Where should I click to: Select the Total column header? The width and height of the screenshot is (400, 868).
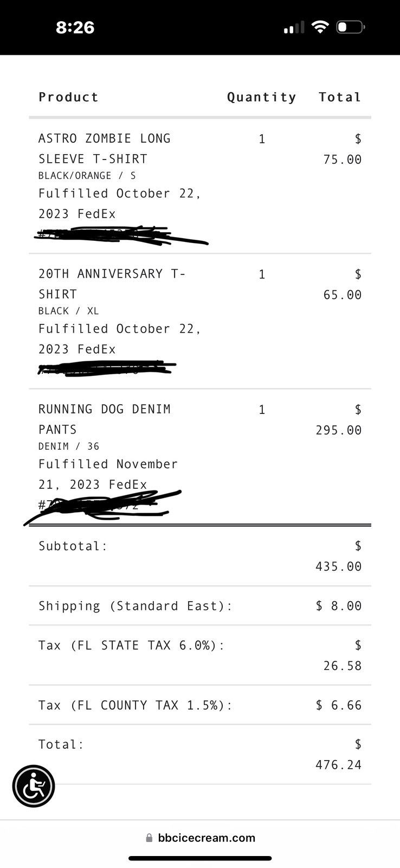pyautogui.click(x=340, y=97)
